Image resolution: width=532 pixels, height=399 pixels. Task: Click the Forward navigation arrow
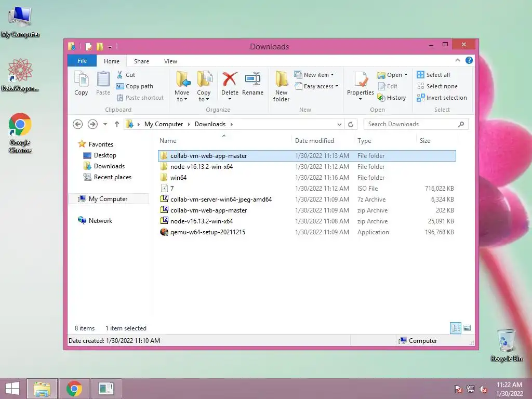[92, 124]
